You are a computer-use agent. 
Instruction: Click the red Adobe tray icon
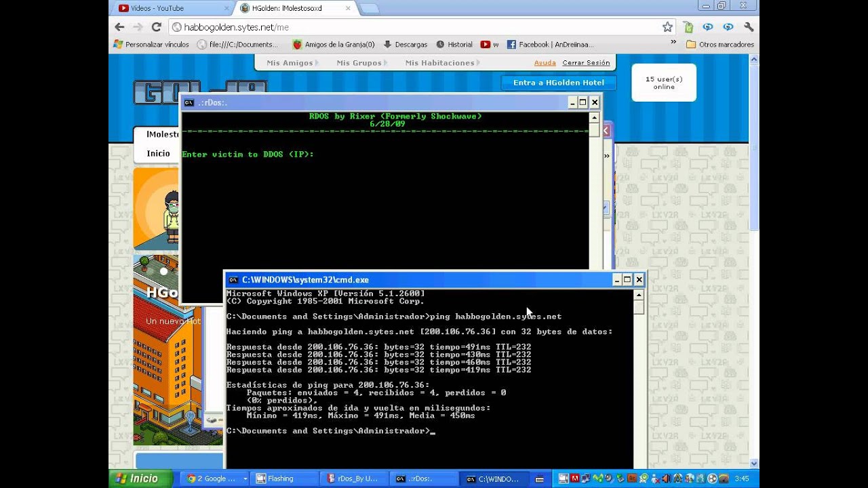574,479
